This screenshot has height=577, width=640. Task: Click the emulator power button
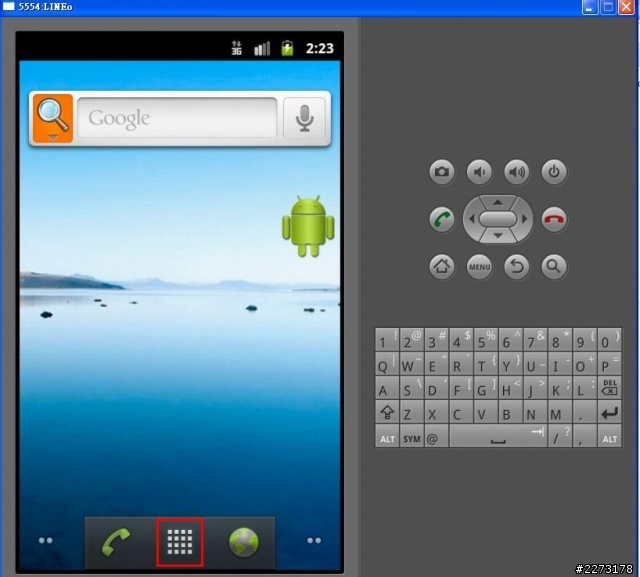coord(554,172)
